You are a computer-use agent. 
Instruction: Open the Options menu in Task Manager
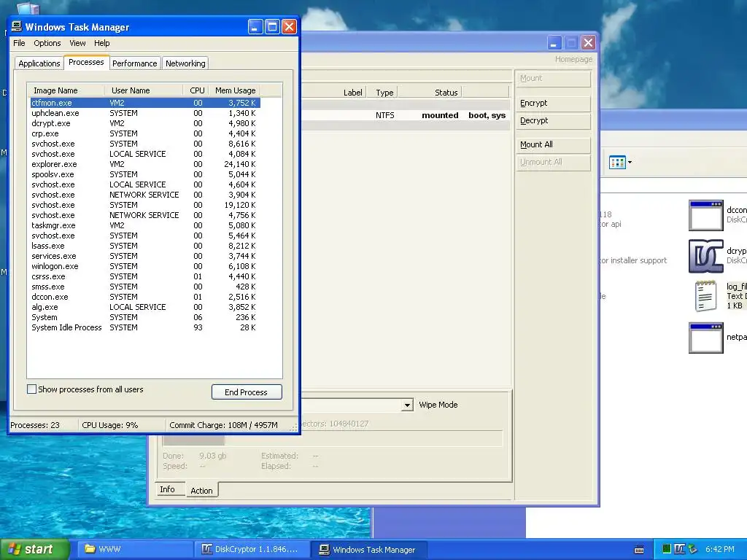[47, 43]
